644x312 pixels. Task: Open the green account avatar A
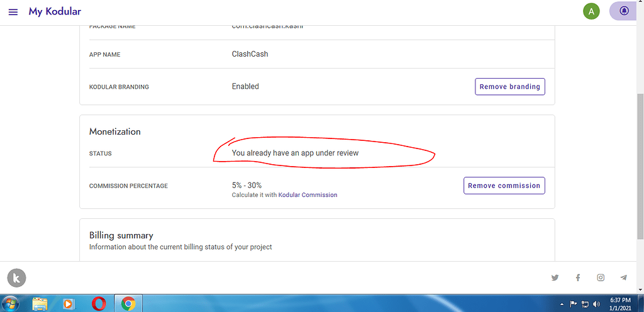tap(591, 11)
